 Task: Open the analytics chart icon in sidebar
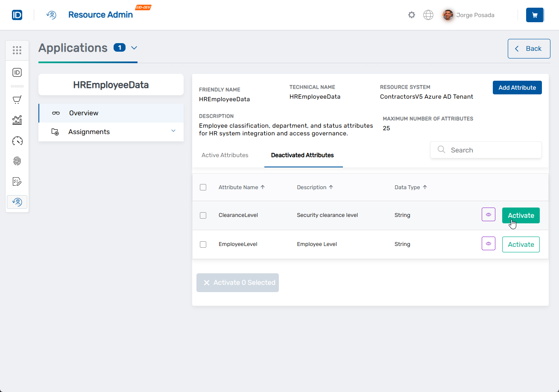click(17, 120)
